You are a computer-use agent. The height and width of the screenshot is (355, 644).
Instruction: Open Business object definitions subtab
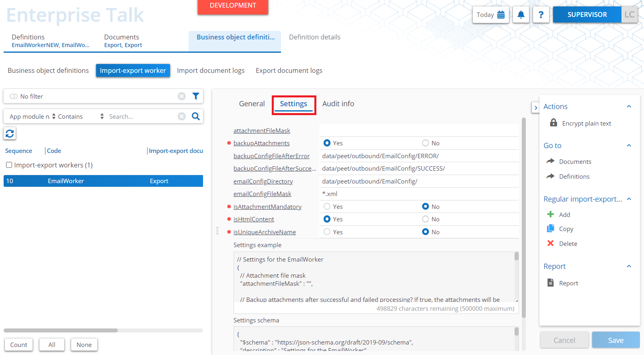point(48,70)
